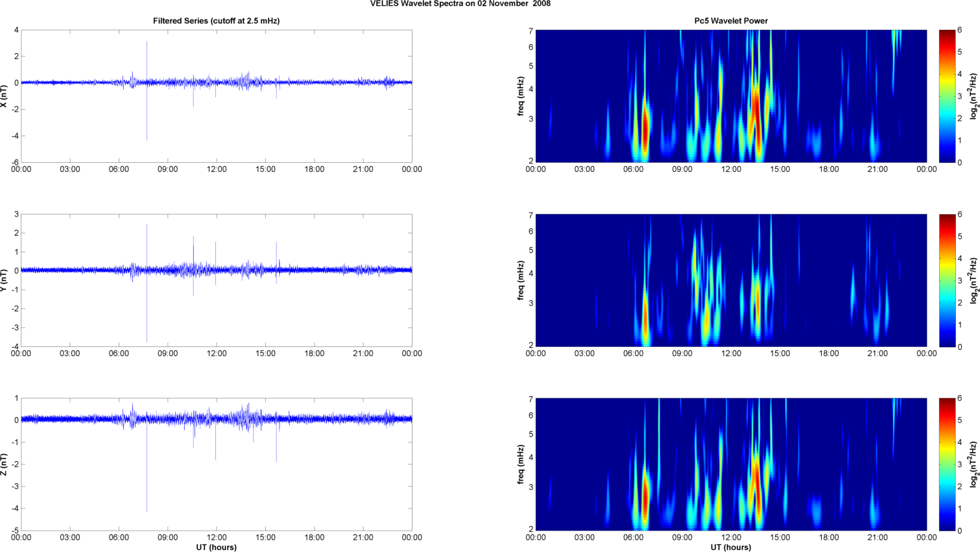Click "freq (mHz)" label of the X wavelet spectrum
This screenshot has height=552, width=980.
pyautogui.click(x=520, y=96)
